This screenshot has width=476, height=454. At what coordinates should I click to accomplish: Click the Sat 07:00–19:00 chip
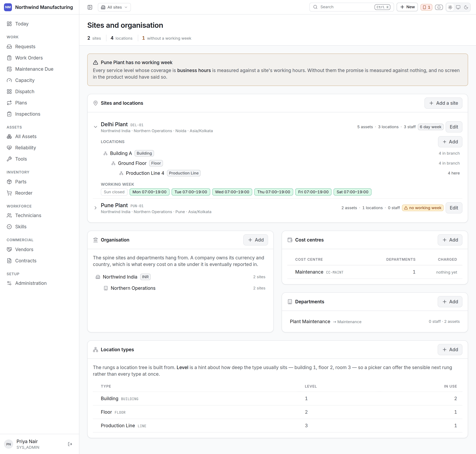[x=352, y=192]
